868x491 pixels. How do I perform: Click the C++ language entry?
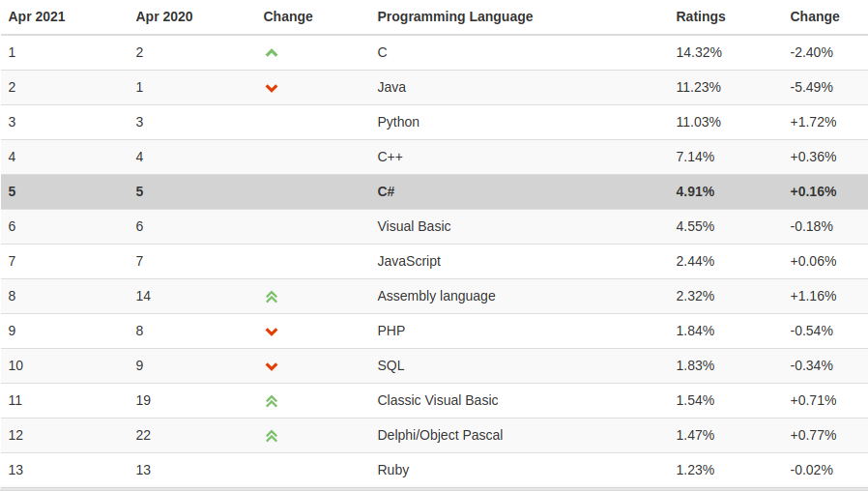tap(391, 157)
